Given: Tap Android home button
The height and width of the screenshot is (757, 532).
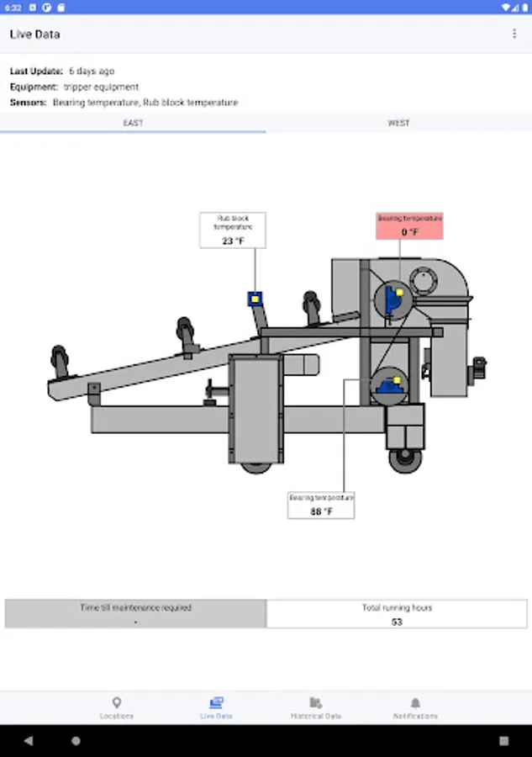Looking at the screenshot, I should coord(76,740).
